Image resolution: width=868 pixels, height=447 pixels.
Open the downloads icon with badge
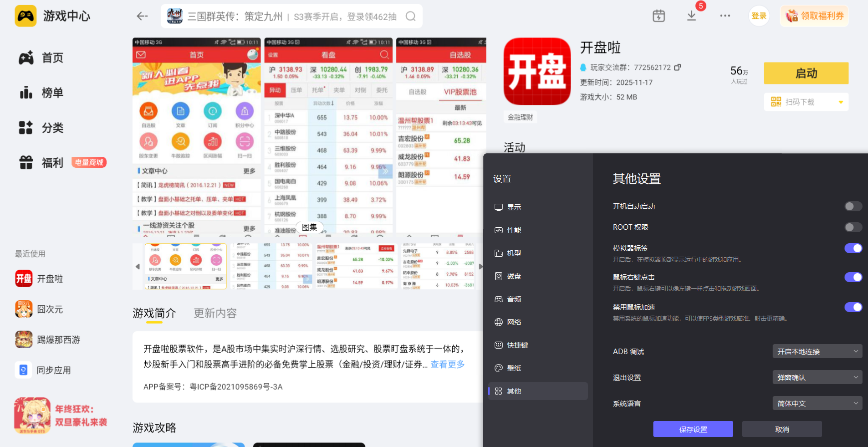pos(692,16)
